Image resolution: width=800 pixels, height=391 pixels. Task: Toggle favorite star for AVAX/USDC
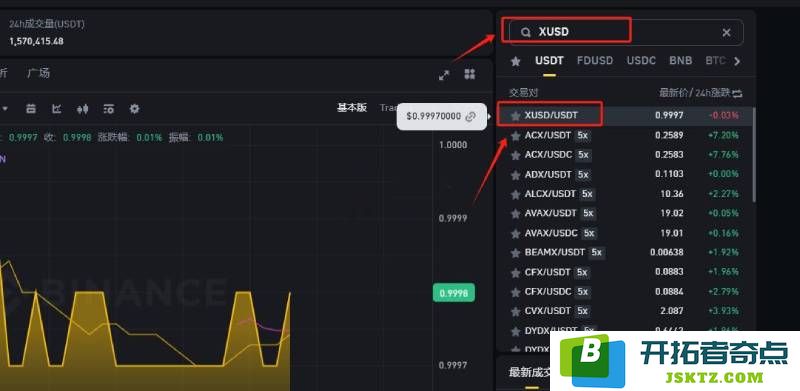click(515, 234)
